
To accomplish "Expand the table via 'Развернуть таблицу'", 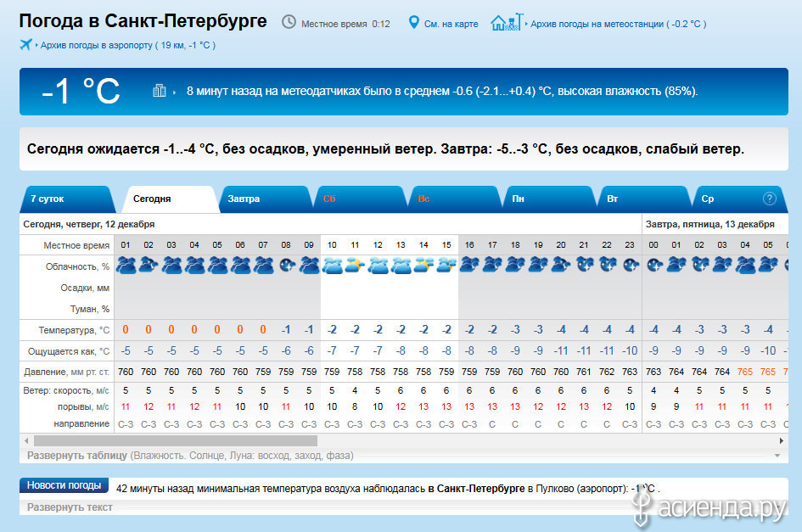I will (x=76, y=456).
